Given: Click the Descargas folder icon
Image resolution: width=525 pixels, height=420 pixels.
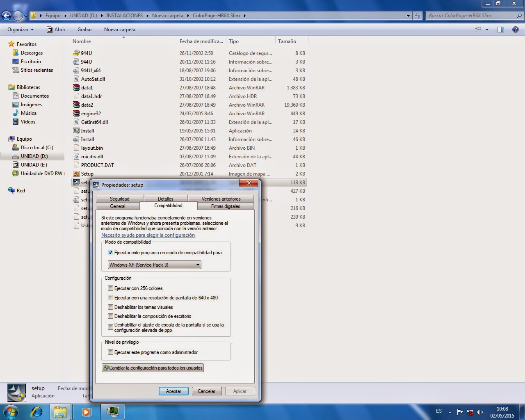Looking at the screenshot, I should 16,52.
